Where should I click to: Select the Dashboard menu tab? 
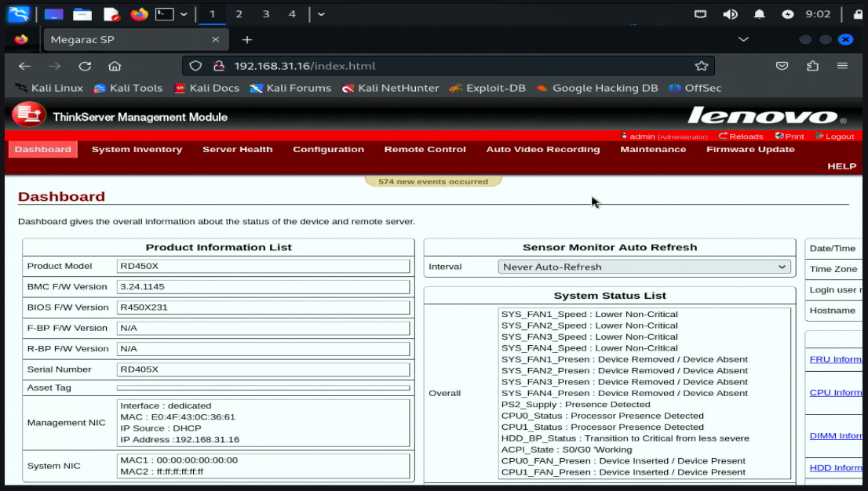coord(42,150)
